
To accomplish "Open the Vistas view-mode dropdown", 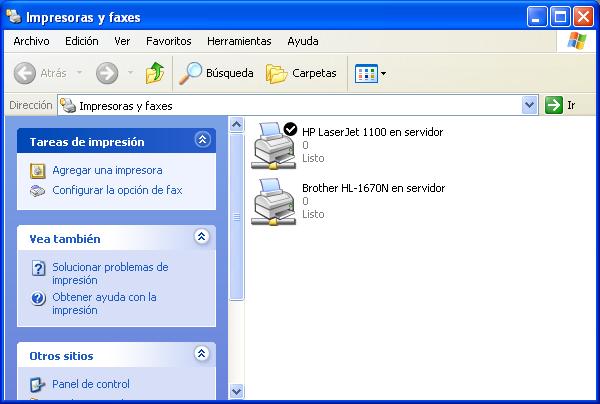I will (x=371, y=73).
